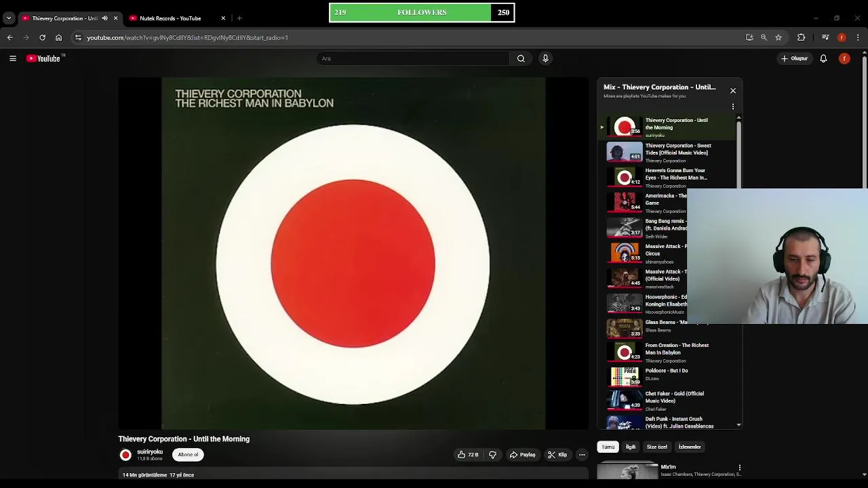This screenshot has width=868, height=488.
Task: Click the Oluştur create button
Action: [x=794, y=58]
